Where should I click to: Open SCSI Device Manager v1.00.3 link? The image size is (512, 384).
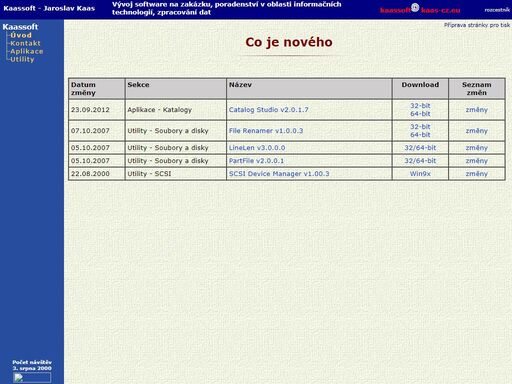(x=279, y=174)
